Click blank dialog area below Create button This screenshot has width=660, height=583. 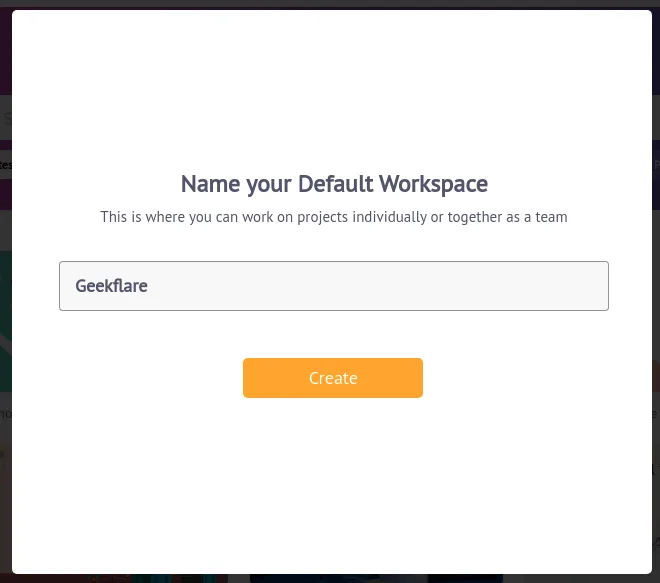[x=333, y=484]
